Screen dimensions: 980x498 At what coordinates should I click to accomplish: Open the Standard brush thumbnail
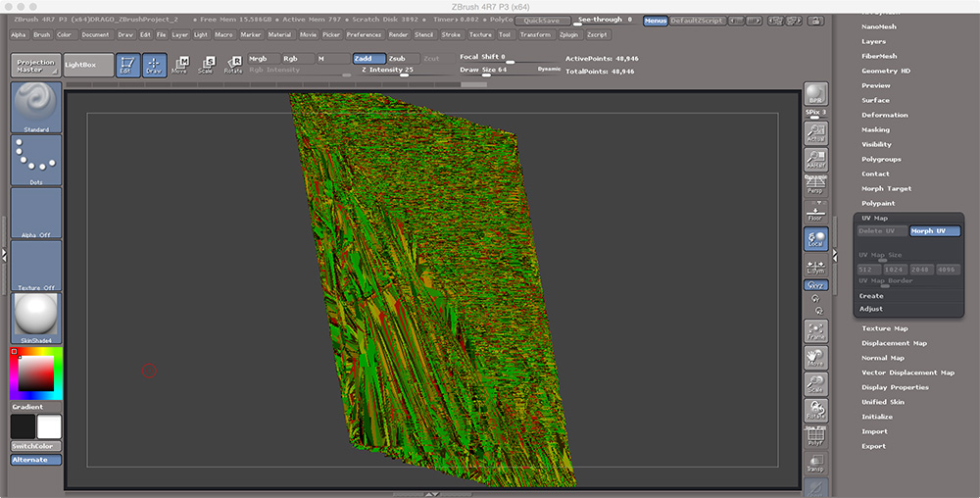pyautogui.click(x=36, y=108)
